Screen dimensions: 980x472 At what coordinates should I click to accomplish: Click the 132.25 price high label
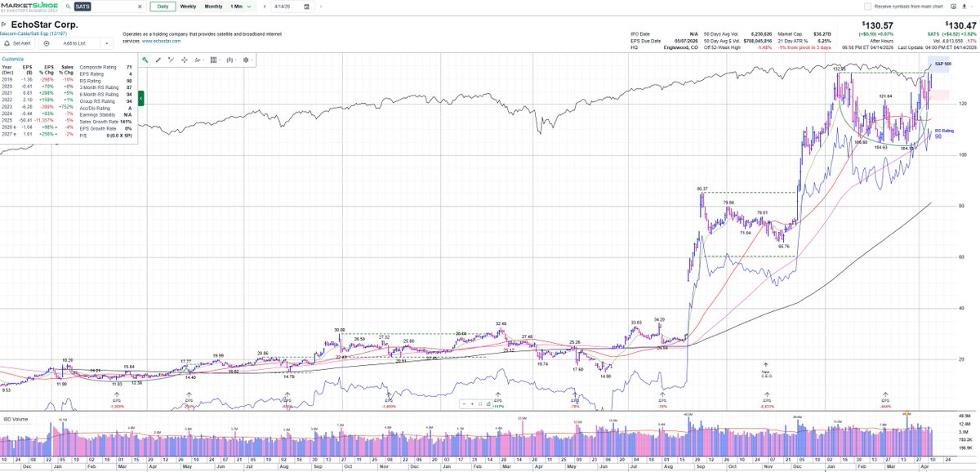pos(838,69)
